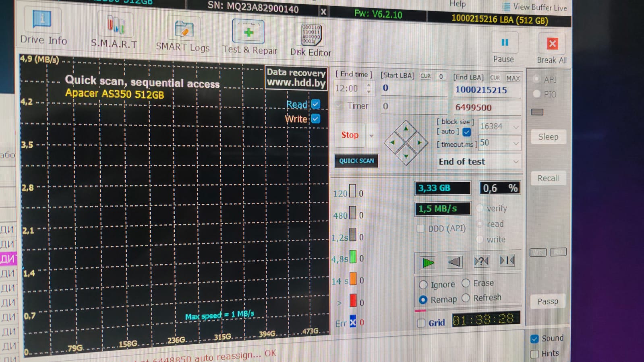Open the block size 16384 dropdown
644x362 pixels.
pos(516,127)
